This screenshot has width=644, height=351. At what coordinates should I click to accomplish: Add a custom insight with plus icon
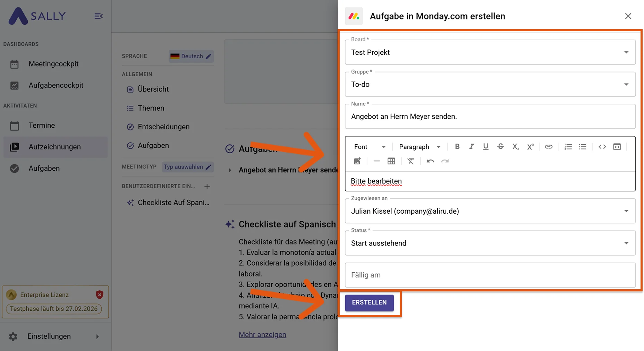[207, 187]
